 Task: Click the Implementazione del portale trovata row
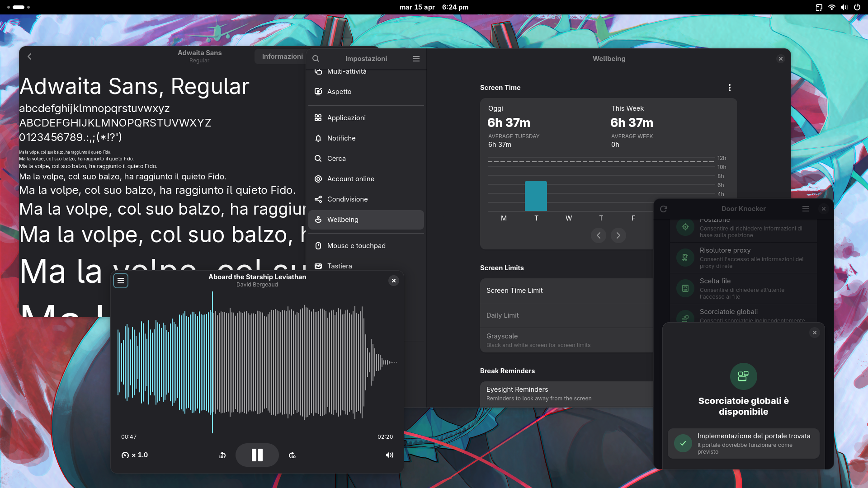coord(744,443)
